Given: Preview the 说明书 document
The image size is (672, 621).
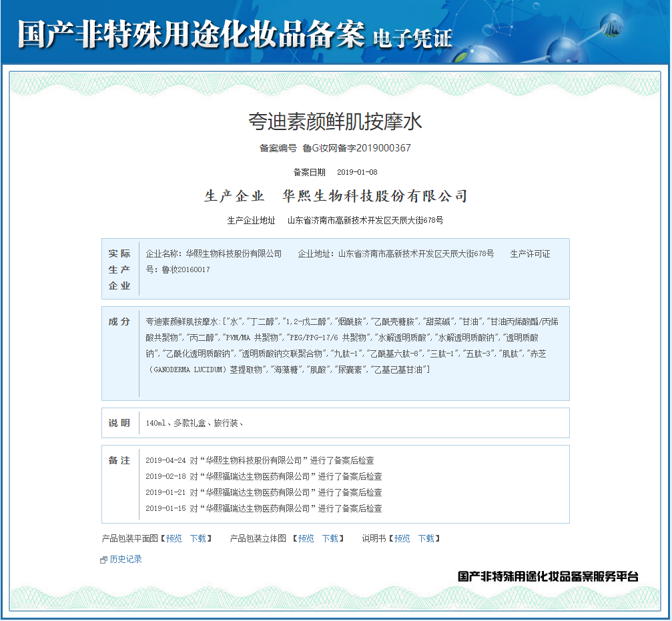Looking at the screenshot, I should click(x=402, y=538).
